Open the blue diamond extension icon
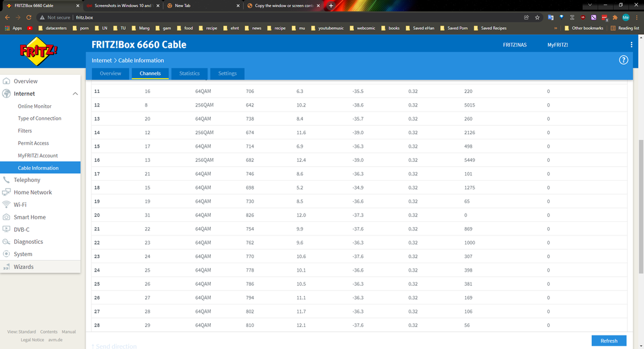 [561, 17]
